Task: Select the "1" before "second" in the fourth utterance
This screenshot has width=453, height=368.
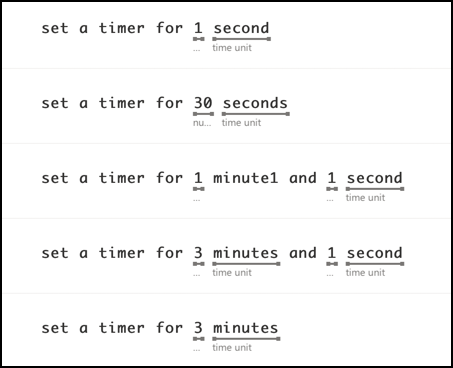Action: coord(331,253)
